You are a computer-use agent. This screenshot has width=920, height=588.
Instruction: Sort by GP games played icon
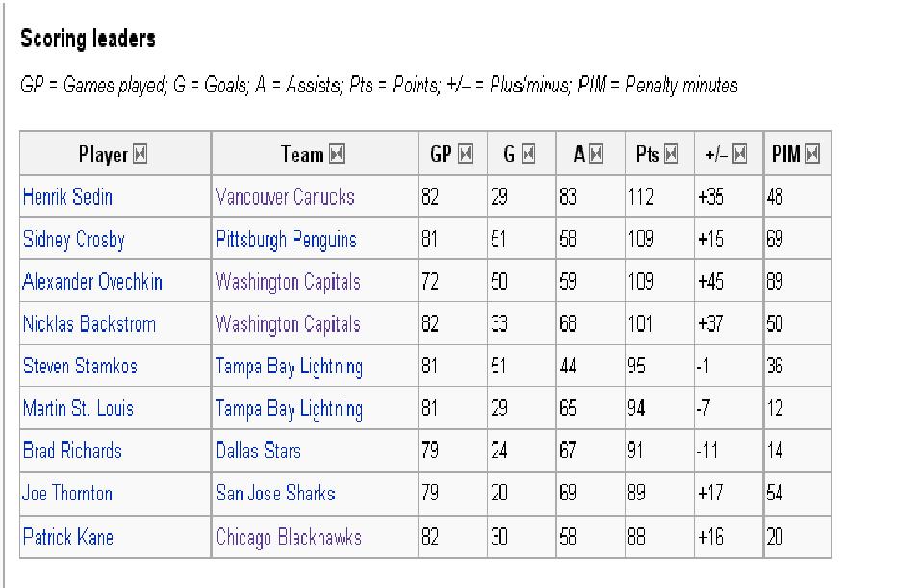click(466, 154)
